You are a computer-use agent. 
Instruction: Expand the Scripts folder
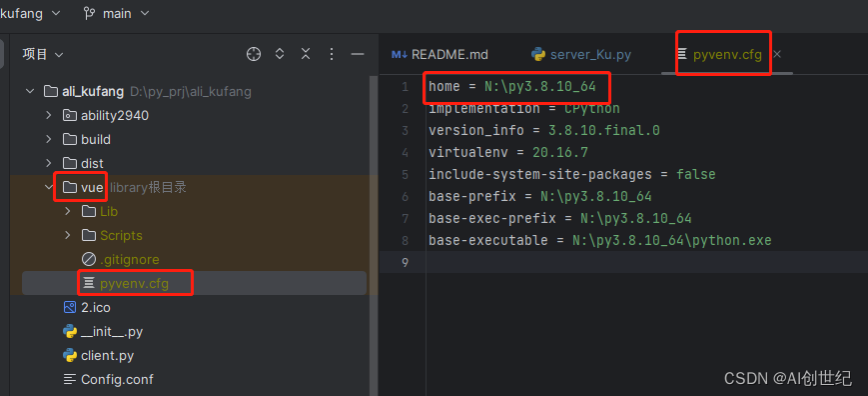click(68, 235)
